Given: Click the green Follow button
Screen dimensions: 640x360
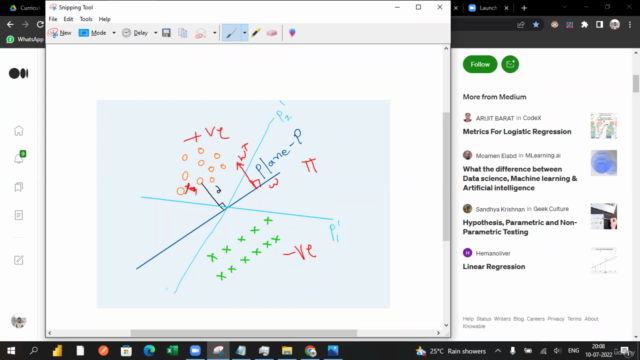Looking at the screenshot, I should click(480, 64).
